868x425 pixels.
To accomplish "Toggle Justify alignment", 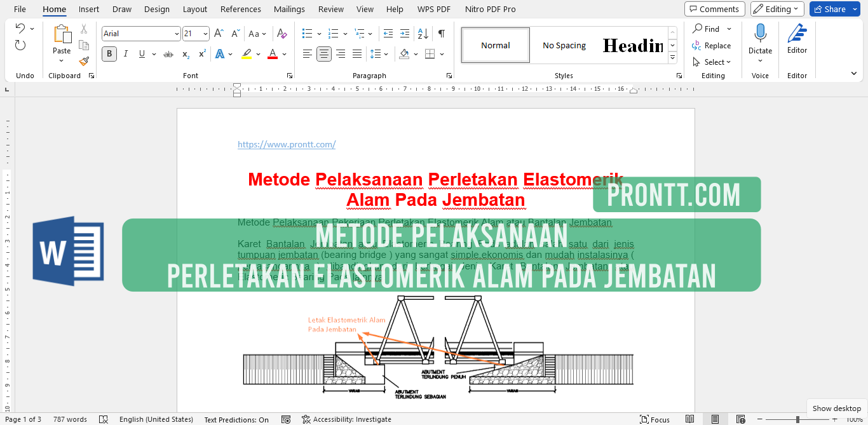I will (357, 54).
